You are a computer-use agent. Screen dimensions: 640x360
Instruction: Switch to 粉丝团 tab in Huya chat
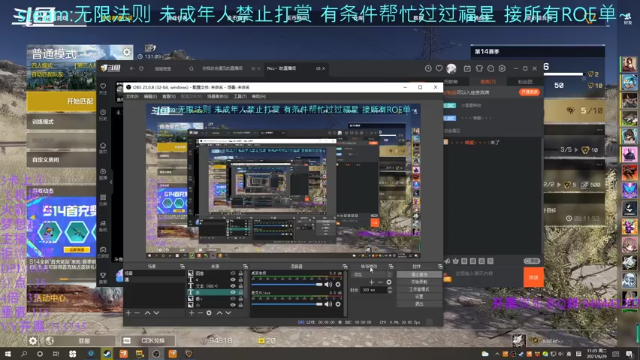coord(525,82)
